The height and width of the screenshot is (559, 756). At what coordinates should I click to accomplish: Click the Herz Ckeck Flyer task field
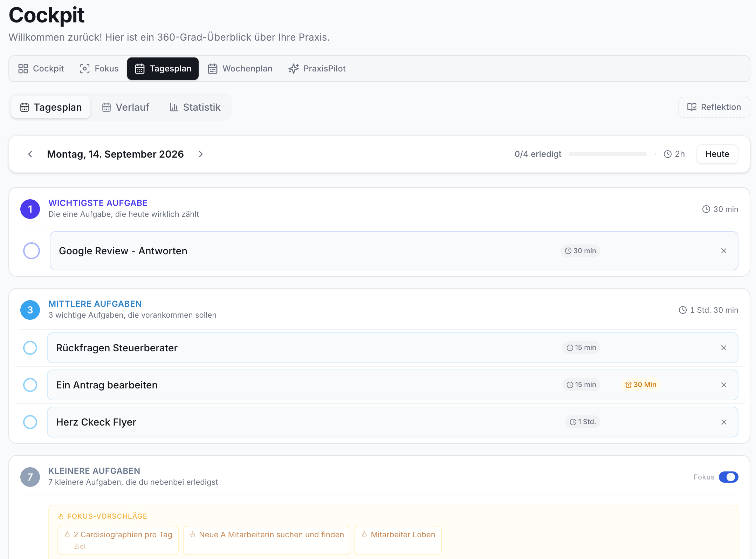pos(392,422)
